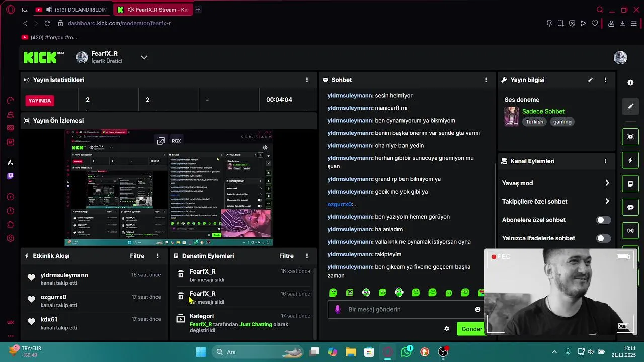Click the heart bookmark icon in the address bar
The image size is (644, 362).
595,23
